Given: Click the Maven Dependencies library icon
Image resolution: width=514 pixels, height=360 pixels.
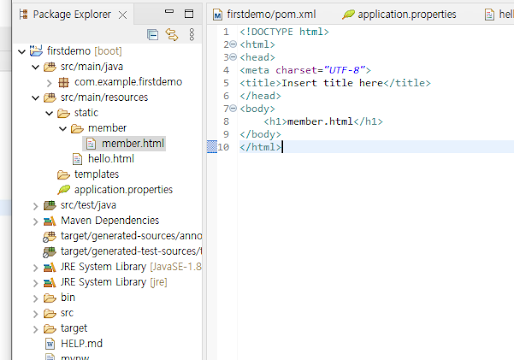Looking at the screenshot, I should (x=50, y=221).
